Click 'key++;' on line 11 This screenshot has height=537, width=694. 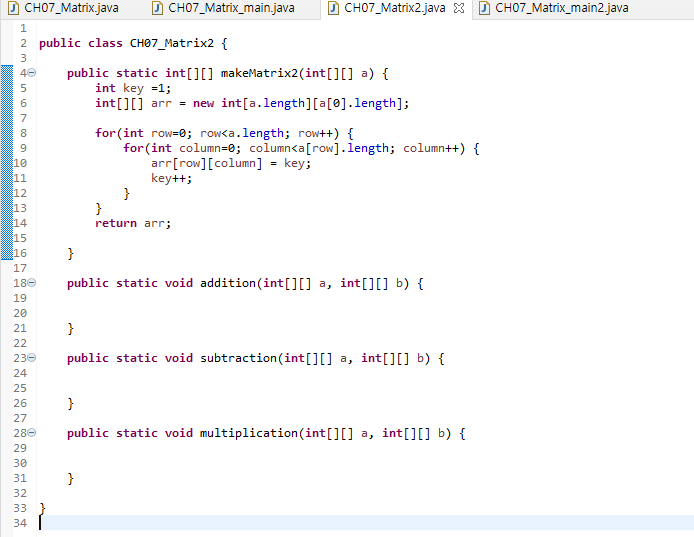[x=171, y=178]
